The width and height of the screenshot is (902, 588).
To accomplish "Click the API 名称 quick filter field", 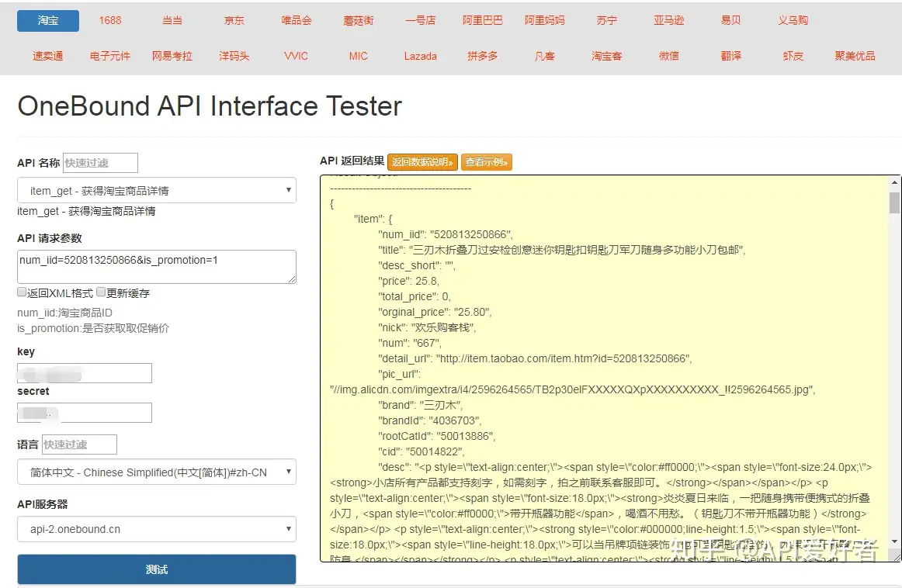I will coord(100,163).
